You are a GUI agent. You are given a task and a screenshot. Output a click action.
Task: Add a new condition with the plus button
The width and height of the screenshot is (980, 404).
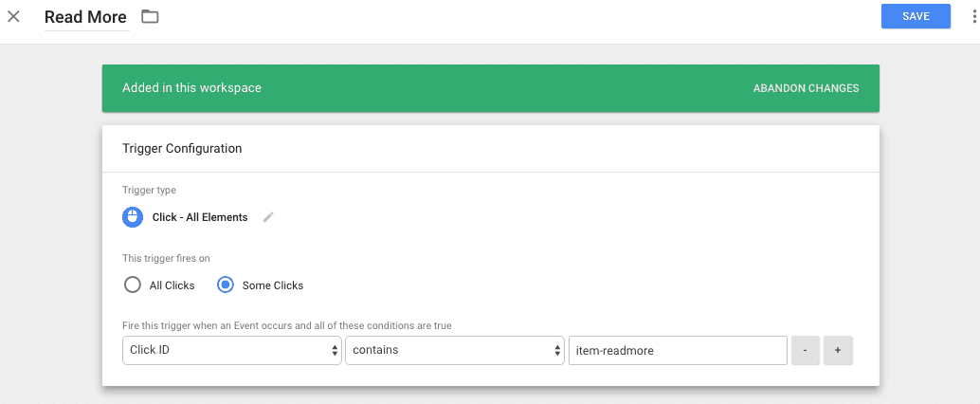click(838, 350)
